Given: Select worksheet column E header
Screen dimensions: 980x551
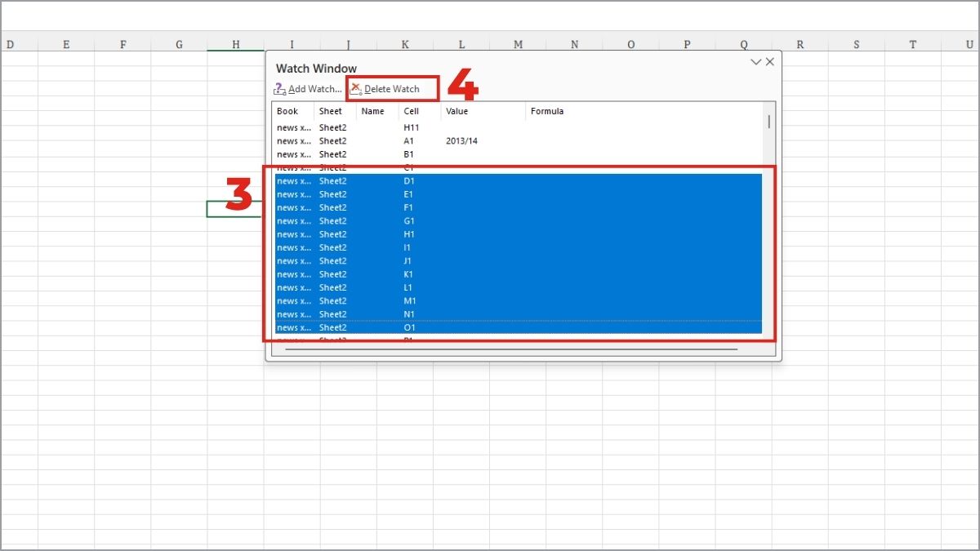Looking at the screenshot, I should 66,45.
